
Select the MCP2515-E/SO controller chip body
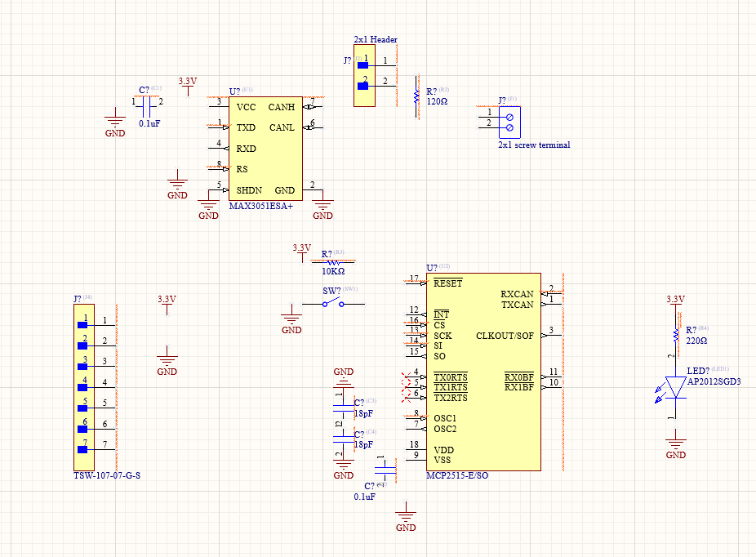point(483,372)
